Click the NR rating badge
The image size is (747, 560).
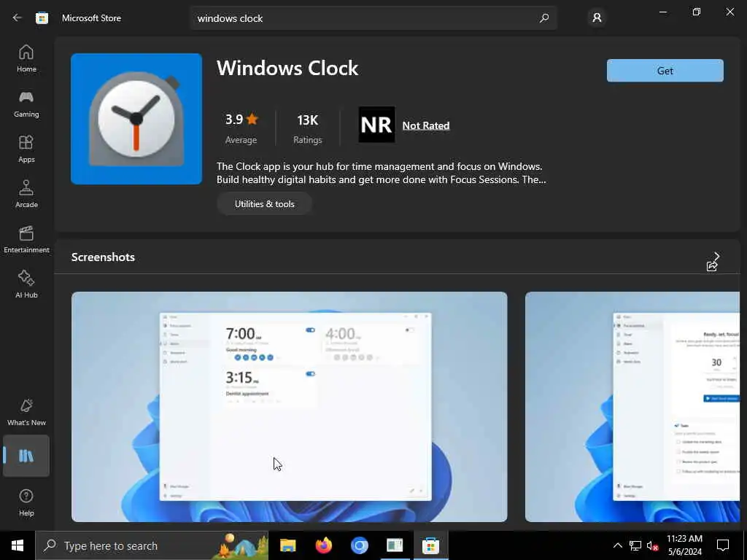click(376, 124)
